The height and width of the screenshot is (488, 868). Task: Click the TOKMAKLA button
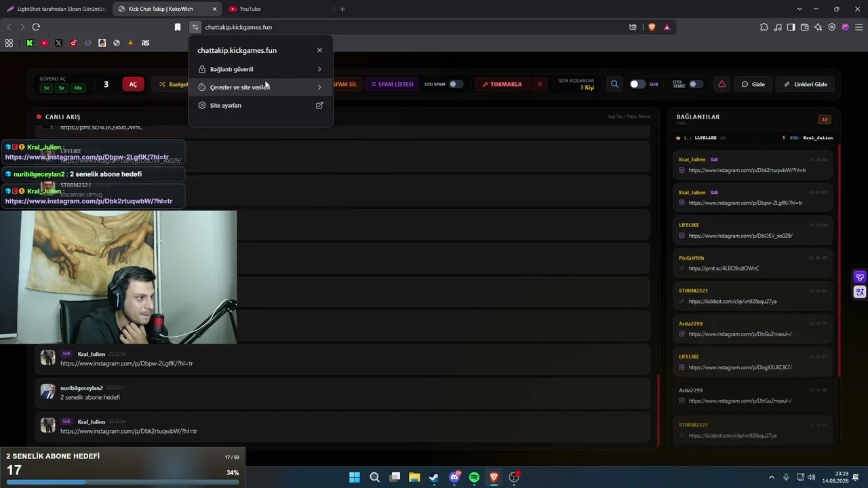(502, 84)
